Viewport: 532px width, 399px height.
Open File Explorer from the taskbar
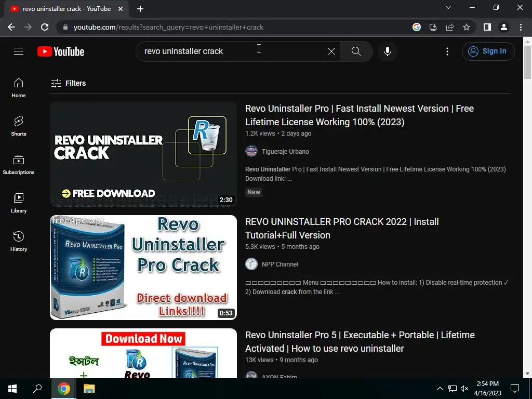coord(89,389)
